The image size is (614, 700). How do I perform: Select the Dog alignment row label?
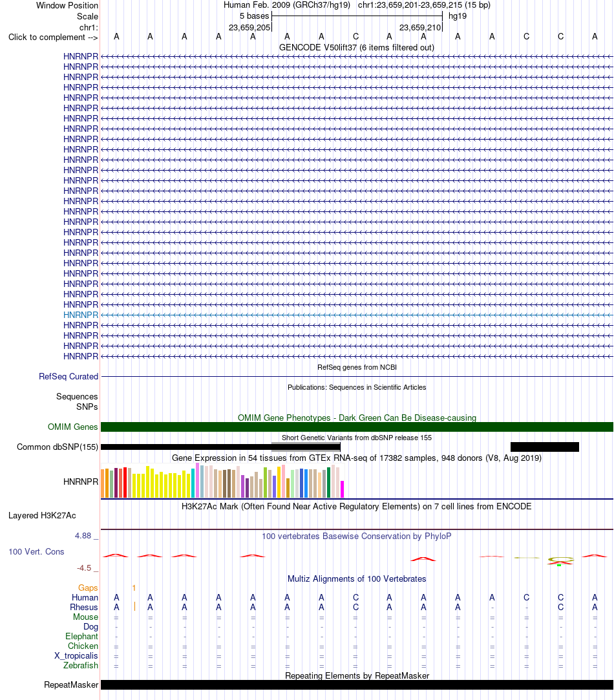coord(90,627)
